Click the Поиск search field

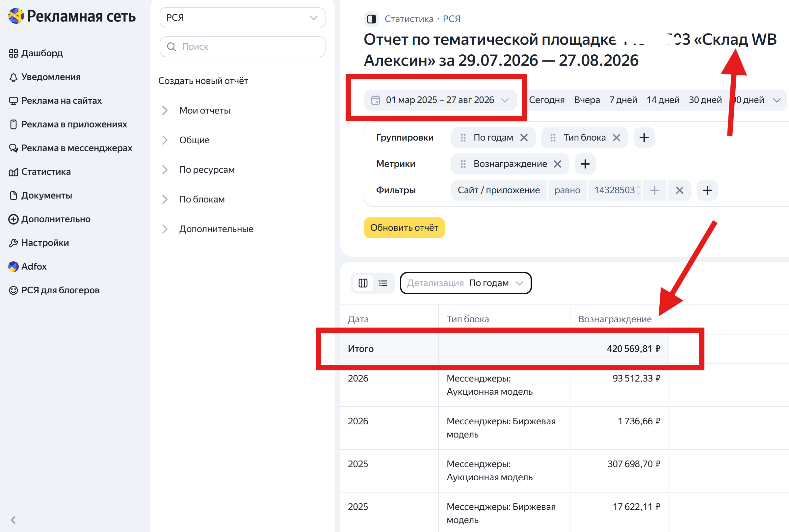242,47
